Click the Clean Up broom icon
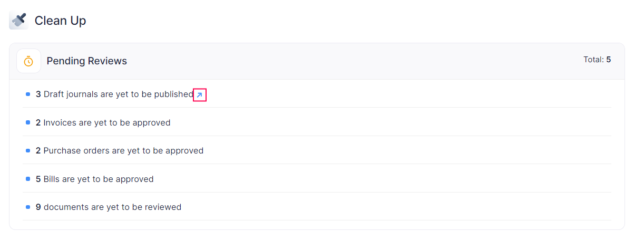This screenshot has height=240, width=644. point(18,21)
